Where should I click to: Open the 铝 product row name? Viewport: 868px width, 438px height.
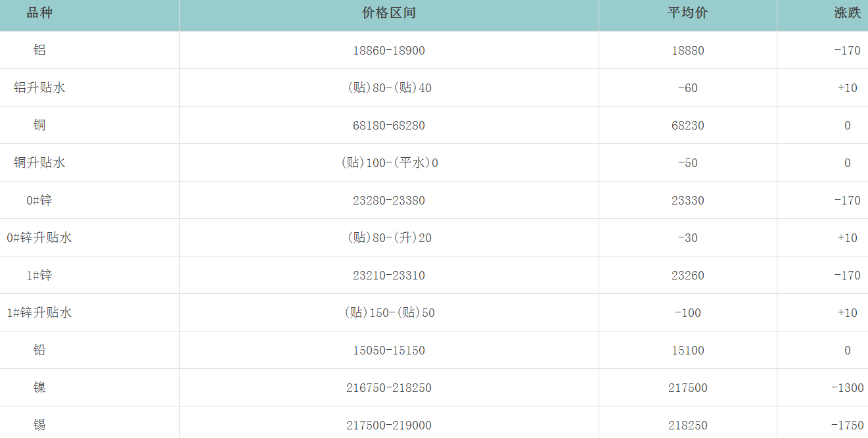(39, 51)
